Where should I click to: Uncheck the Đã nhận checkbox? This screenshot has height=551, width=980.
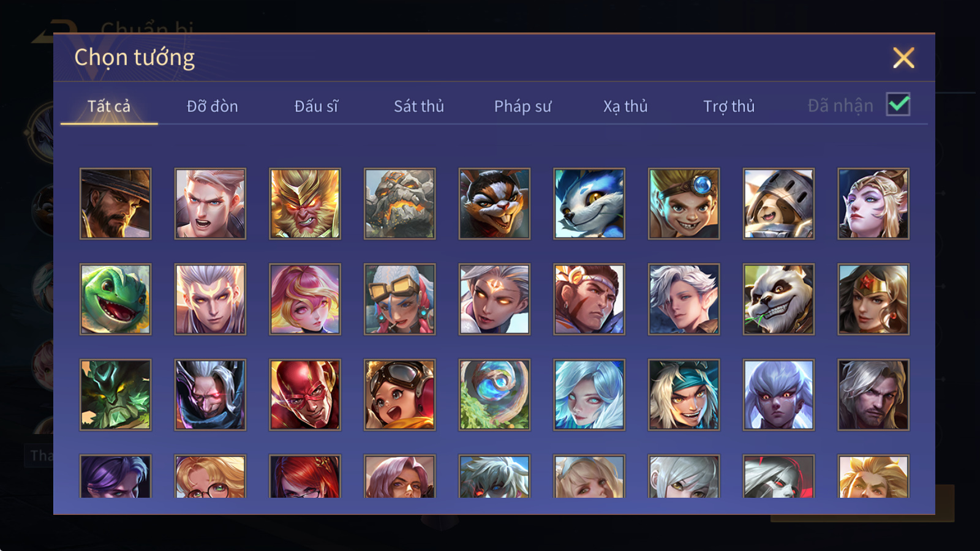[x=898, y=104]
